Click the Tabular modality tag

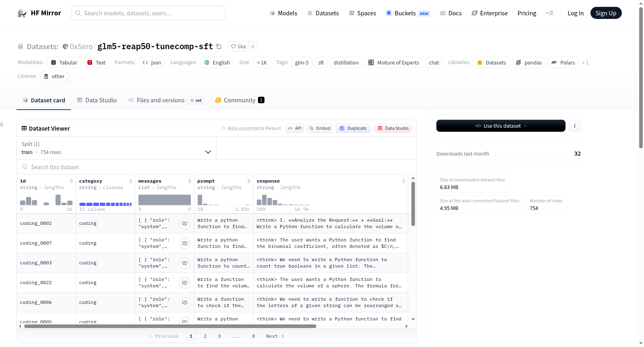[x=64, y=62]
